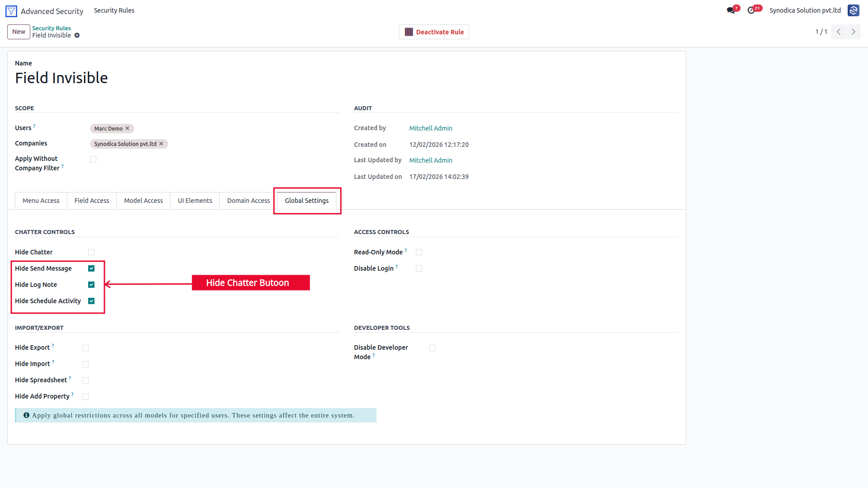Go to previous record arrow

click(x=839, y=32)
